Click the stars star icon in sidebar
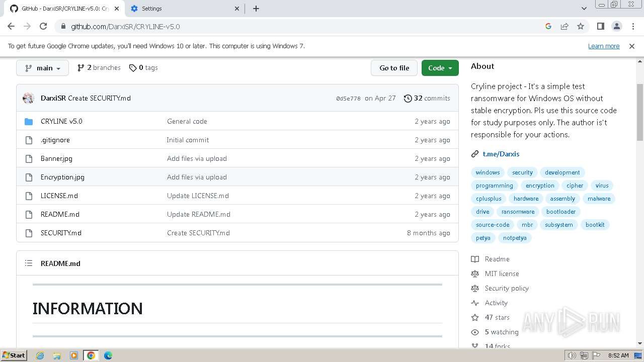Viewport: 644px width, 362px height. pos(475,317)
